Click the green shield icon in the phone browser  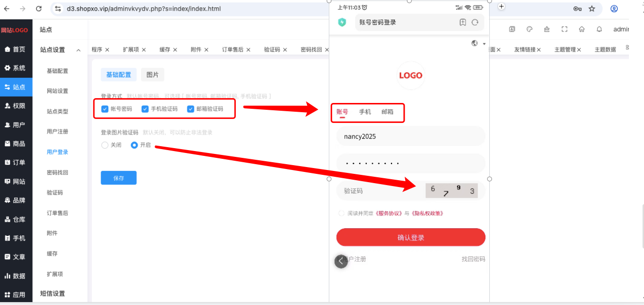click(342, 22)
